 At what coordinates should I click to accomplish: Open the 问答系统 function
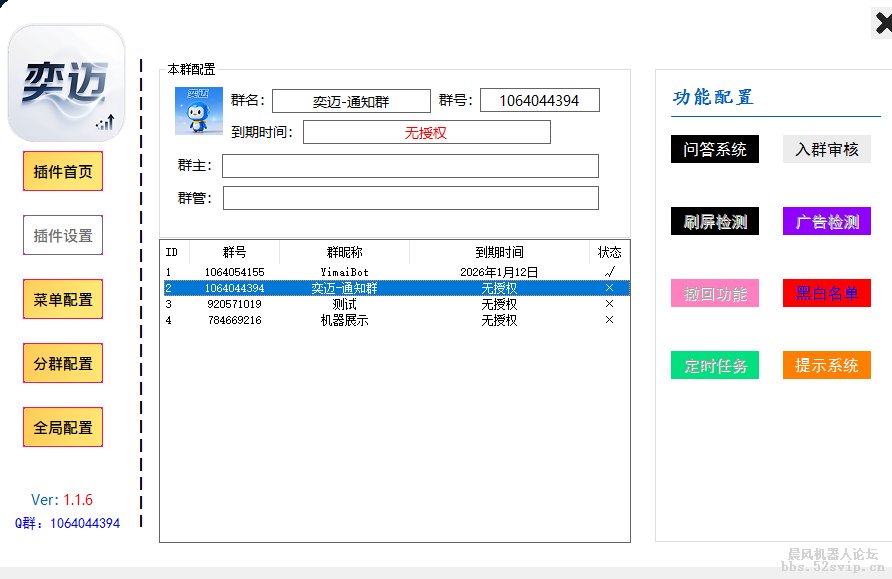pyautogui.click(x=715, y=150)
